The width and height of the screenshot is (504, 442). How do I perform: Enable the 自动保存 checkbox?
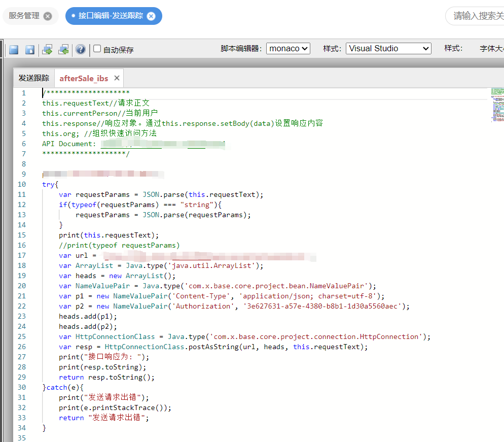97,49
